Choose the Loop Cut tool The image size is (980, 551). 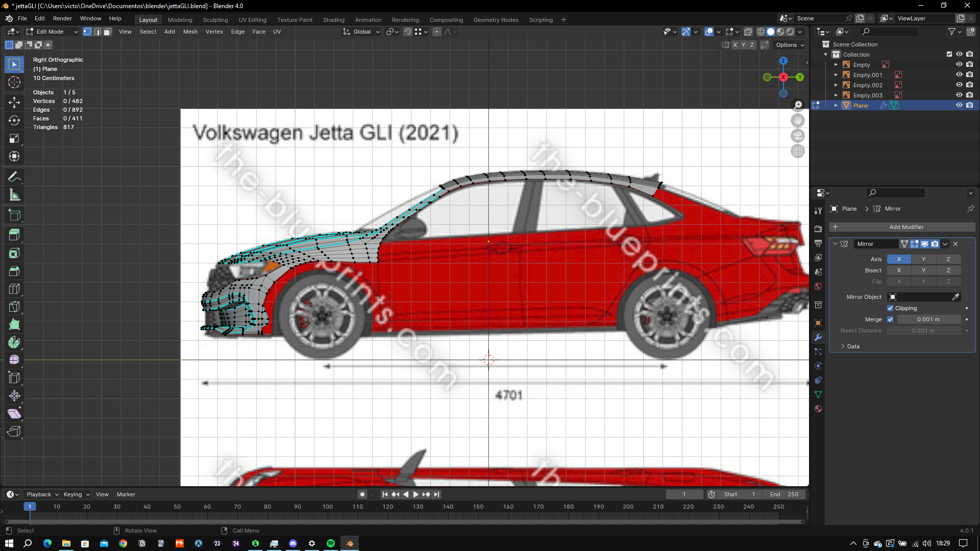click(x=14, y=289)
